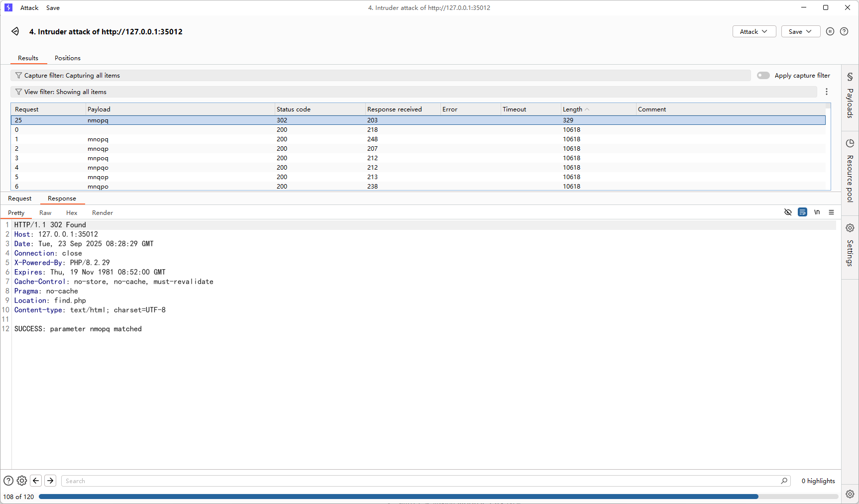Click the back arrow beside attack title
Viewport: 859px width, 504px height.
15,31
